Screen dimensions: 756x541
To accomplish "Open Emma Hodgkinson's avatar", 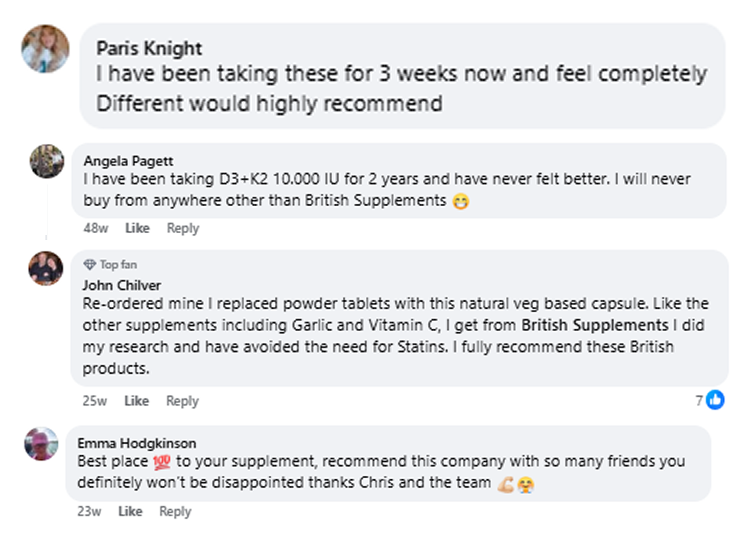I will pos(41,444).
